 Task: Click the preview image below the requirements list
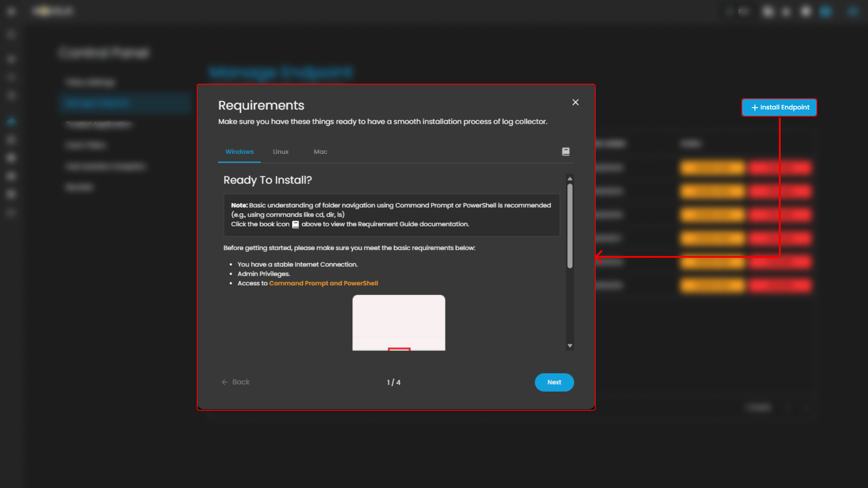[x=398, y=322]
